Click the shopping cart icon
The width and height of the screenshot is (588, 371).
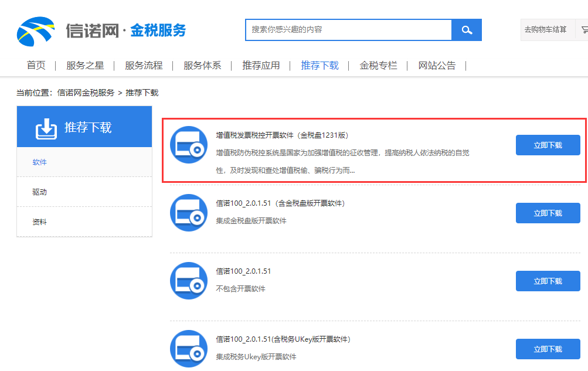(584, 30)
